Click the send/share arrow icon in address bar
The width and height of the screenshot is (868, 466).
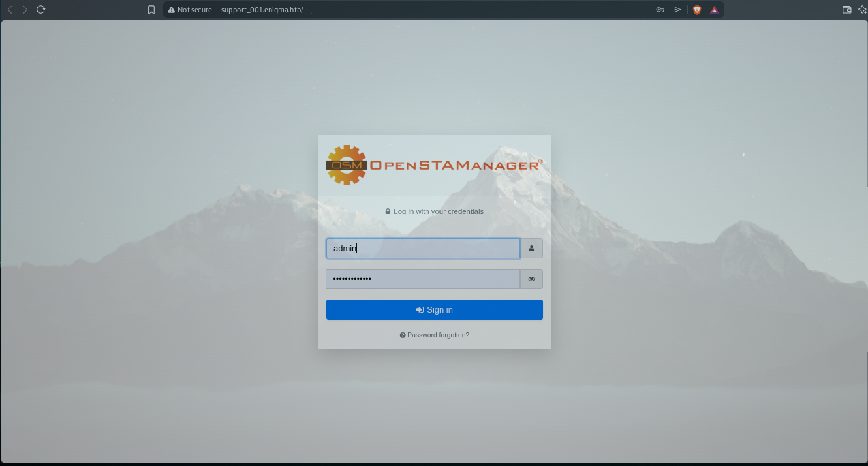tap(677, 10)
